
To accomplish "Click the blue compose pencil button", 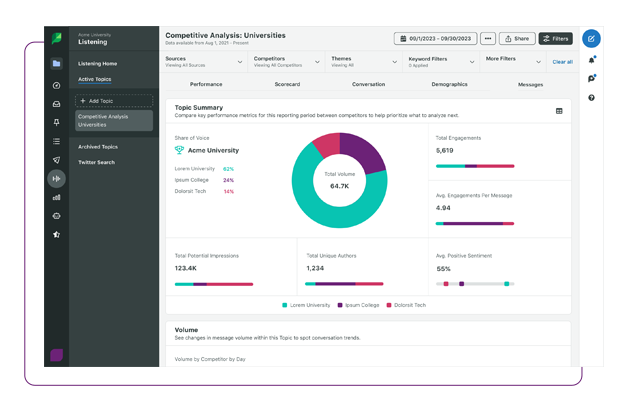I will tap(592, 39).
